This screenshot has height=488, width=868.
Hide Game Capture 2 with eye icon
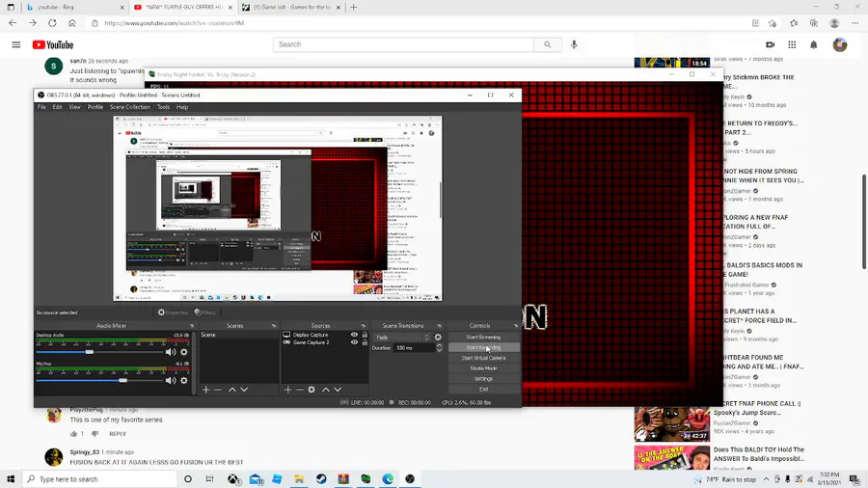pyautogui.click(x=354, y=342)
